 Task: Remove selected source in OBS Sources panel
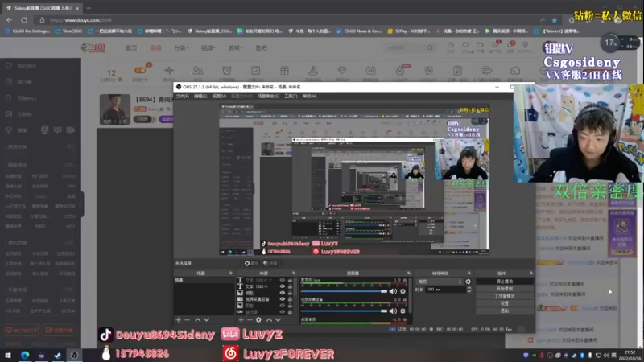(250, 319)
